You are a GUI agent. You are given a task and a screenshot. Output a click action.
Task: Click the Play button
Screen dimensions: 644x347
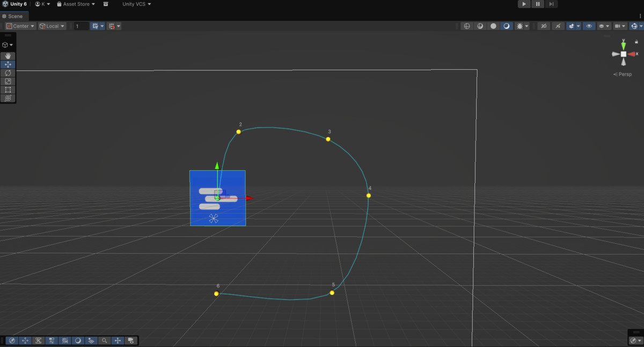tap(524, 4)
